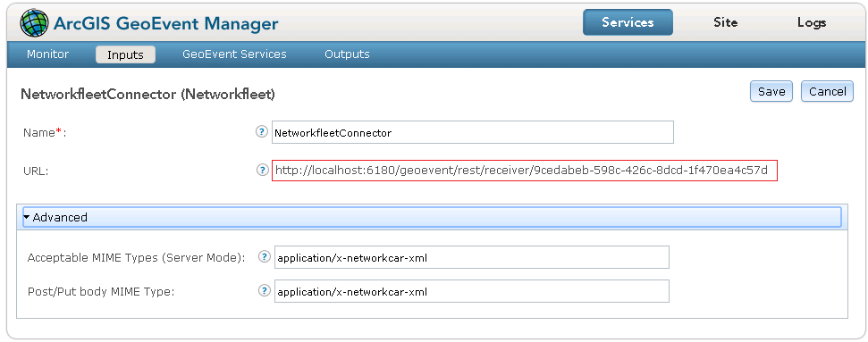
Task: Click the ArcGIS GeoEvent Manager title text
Action: pos(166,24)
